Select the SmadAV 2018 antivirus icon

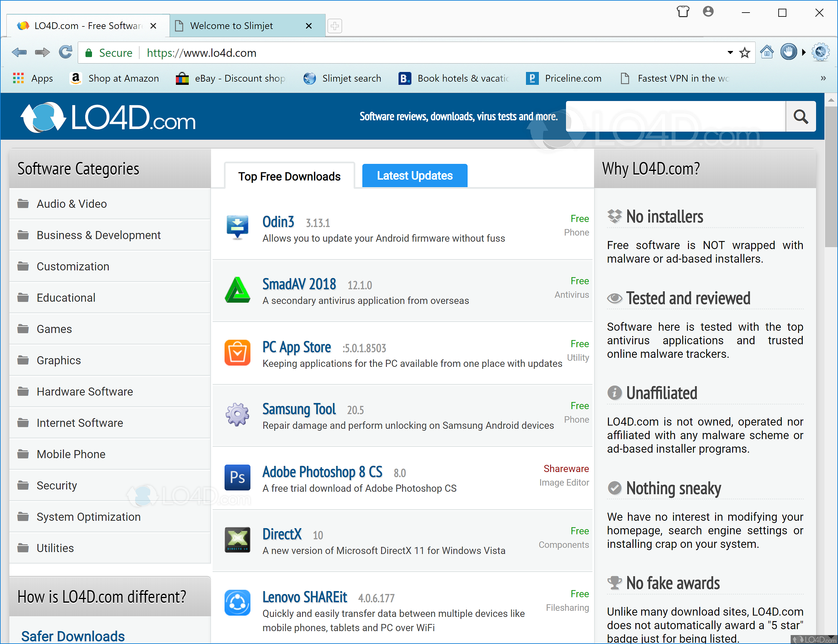click(x=237, y=290)
